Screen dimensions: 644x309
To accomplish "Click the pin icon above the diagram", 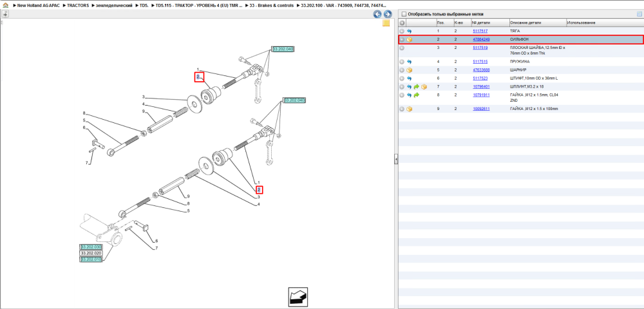I will [x=5, y=14].
